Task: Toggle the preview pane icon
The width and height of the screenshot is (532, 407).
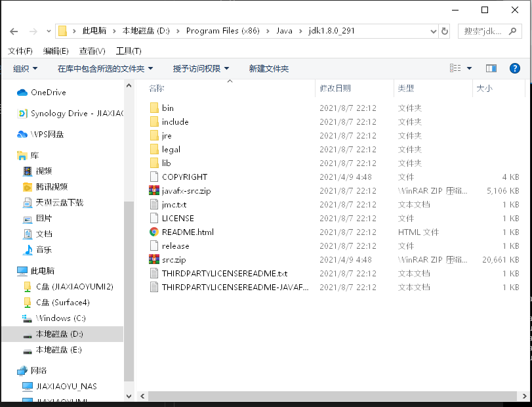Action: point(491,68)
